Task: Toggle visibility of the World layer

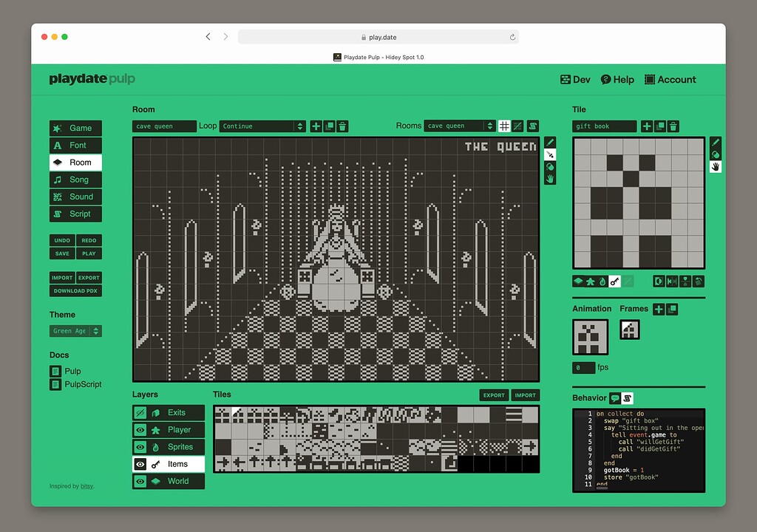Action: (x=140, y=481)
